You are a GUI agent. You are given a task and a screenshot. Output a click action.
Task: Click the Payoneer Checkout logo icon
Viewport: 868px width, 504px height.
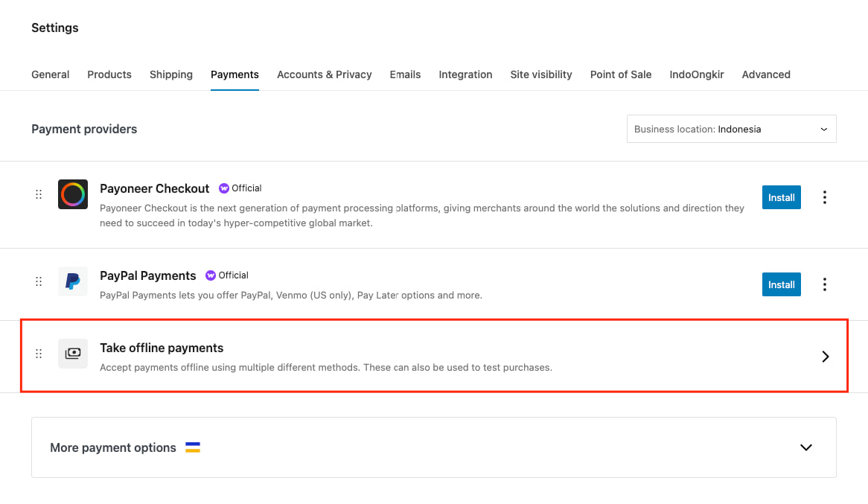(x=73, y=194)
